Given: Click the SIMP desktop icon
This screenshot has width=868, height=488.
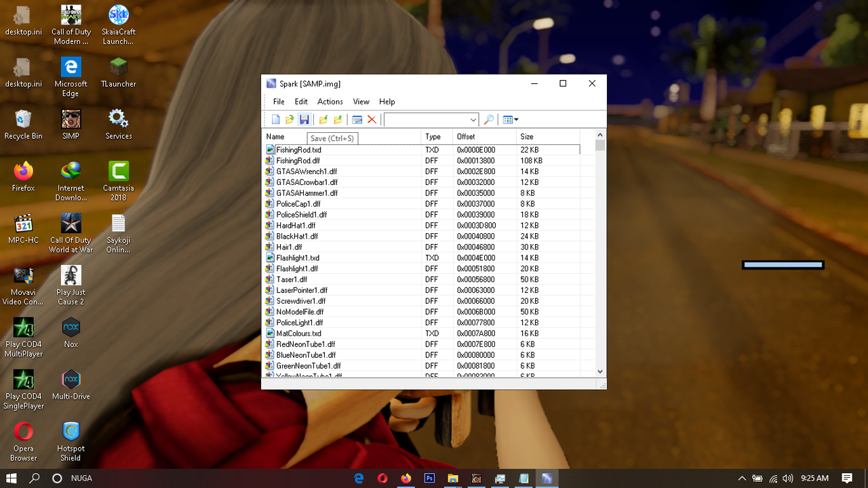Looking at the screenshot, I should [x=71, y=125].
